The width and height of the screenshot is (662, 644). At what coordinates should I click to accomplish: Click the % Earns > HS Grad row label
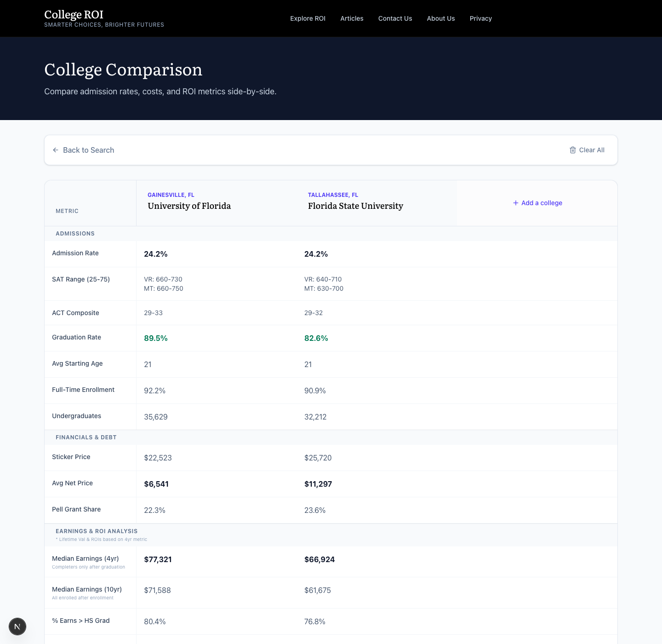pos(81,621)
